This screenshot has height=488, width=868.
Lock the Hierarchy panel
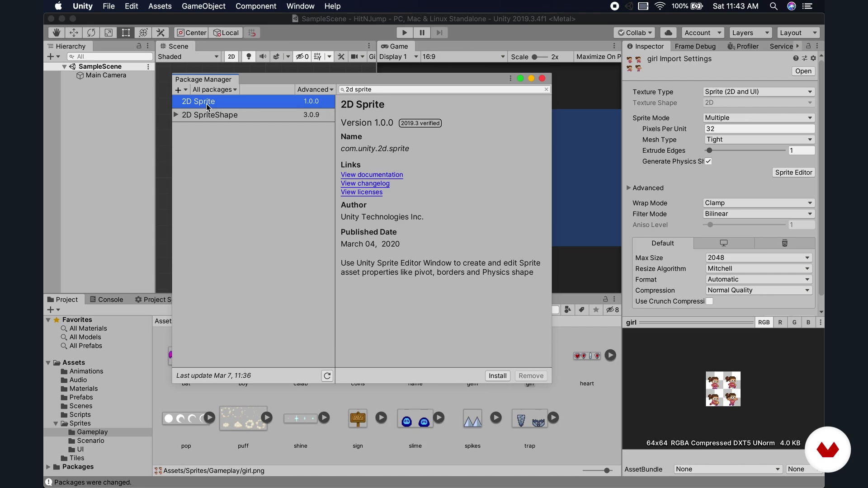[x=139, y=46]
